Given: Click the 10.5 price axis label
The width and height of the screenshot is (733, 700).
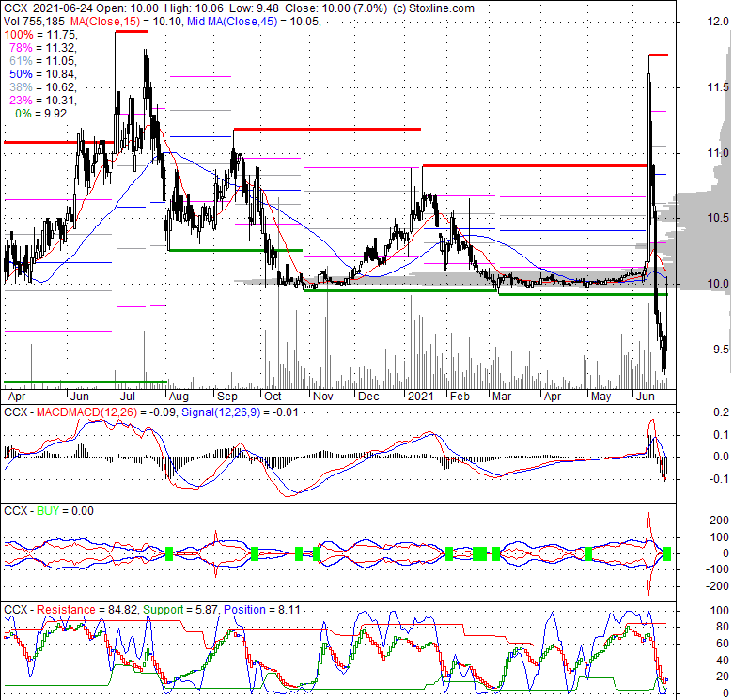Looking at the screenshot, I should (x=718, y=218).
